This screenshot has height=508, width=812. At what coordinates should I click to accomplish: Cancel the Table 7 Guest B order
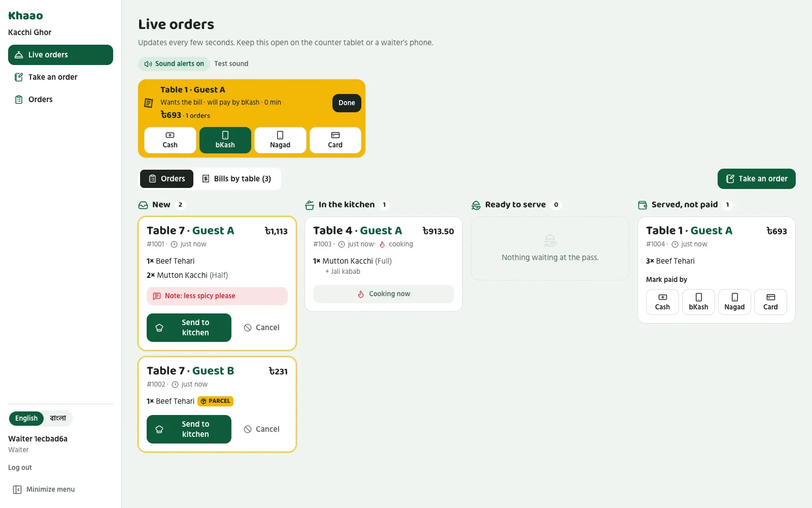pos(261,429)
